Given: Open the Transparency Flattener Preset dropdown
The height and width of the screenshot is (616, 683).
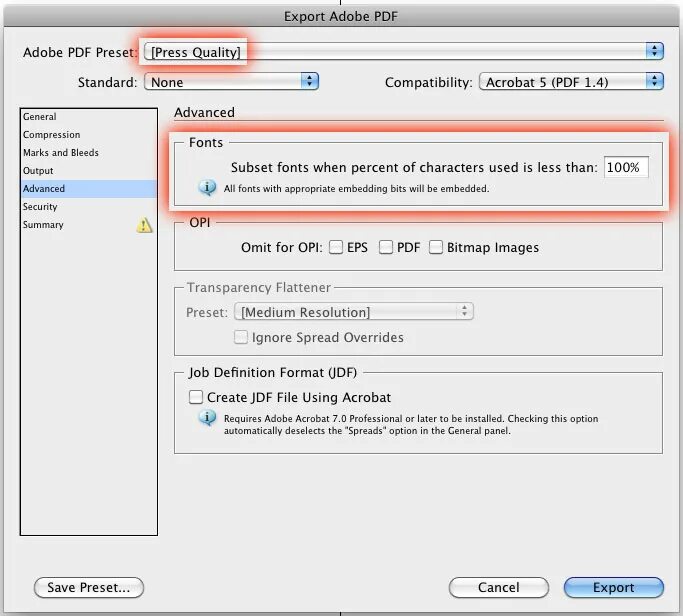Looking at the screenshot, I should pos(354,312).
